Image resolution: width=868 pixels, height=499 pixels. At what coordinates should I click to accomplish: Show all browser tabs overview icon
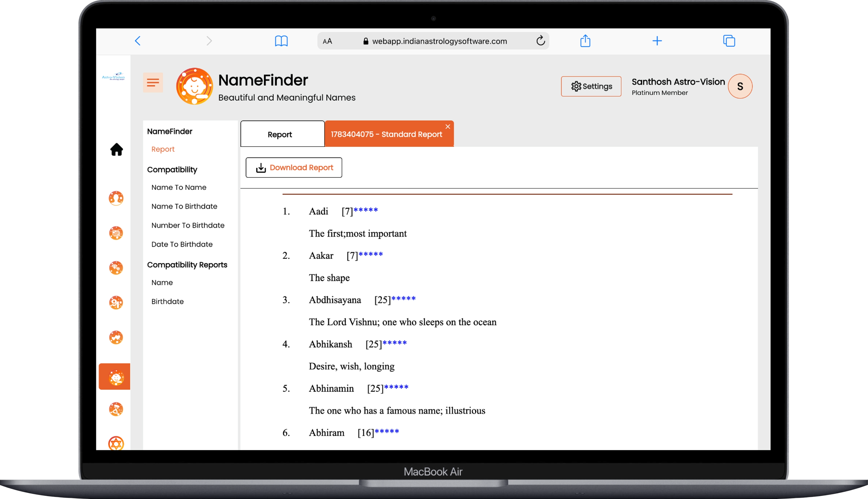729,41
